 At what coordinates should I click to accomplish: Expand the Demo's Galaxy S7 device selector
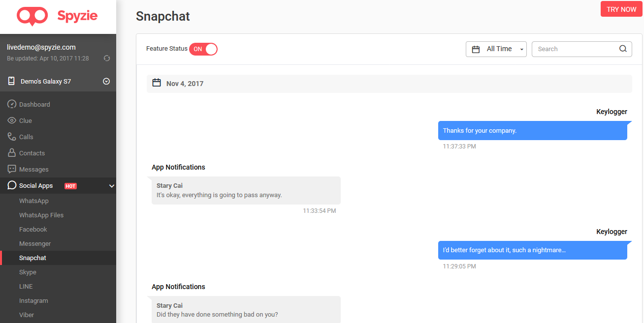tap(106, 81)
